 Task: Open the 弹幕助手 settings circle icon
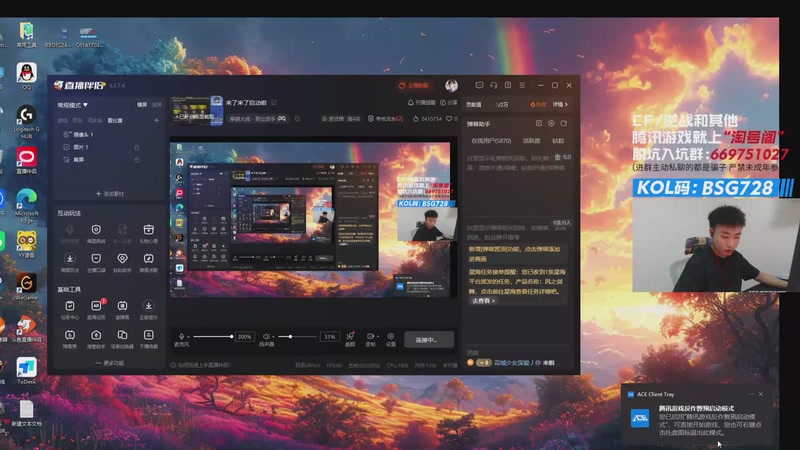pos(551,123)
